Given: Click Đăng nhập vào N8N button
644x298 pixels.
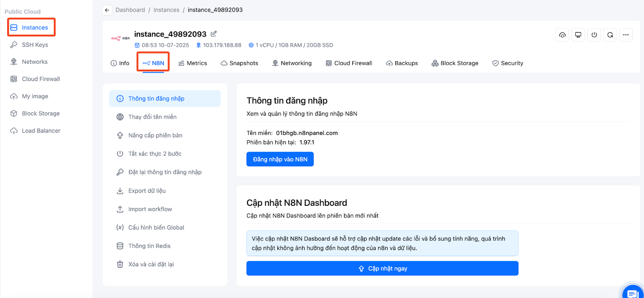Looking at the screenshot, I should [x=280, y=159].
